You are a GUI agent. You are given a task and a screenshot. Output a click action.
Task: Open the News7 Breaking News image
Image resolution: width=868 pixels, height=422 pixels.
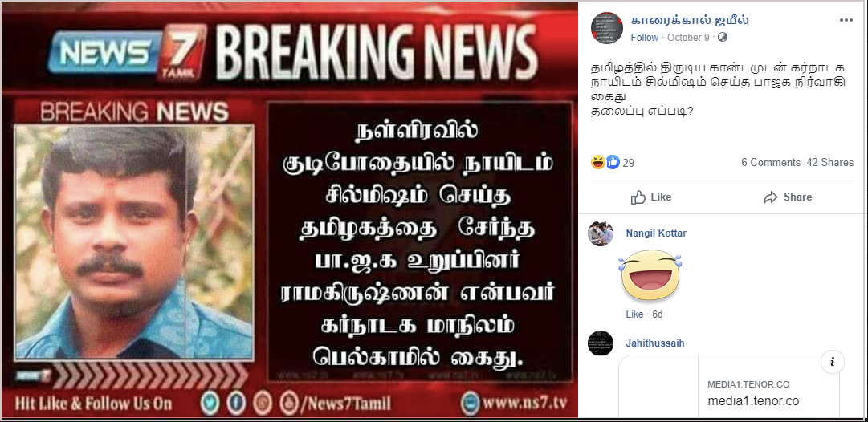(x=290, y=210)
